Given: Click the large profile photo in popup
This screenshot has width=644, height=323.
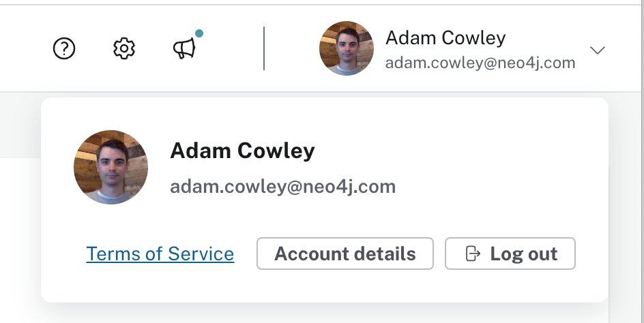Looking at the screenshot, I should tap(111, 167).
